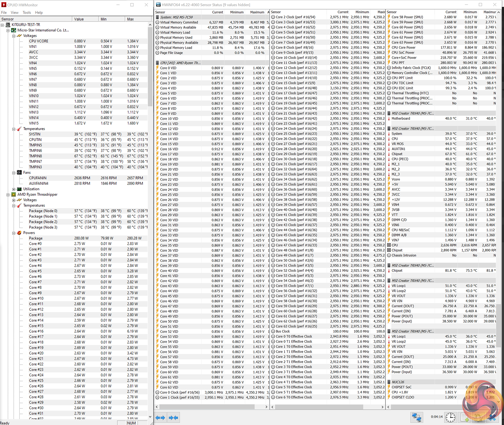
Task: Click the collapse columns inward-arrows icon in HWiNFO
Action: [173, 418]
